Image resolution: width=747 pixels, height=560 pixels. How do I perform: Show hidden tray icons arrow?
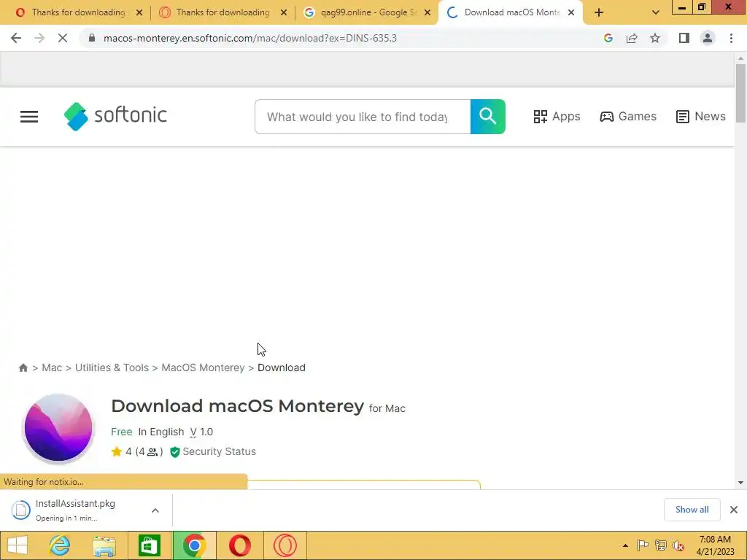pos(625,545)
